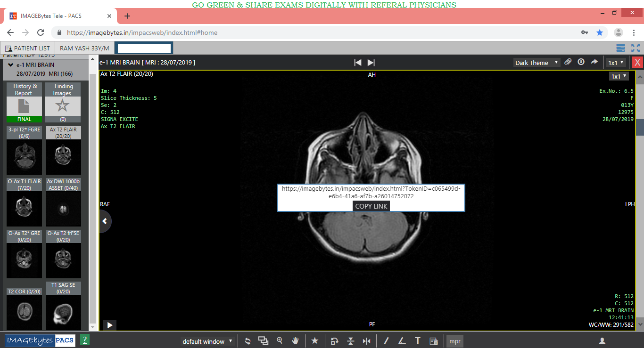644x348 pixels.
Task: Toggle the mpr view button
Action: (454, 341)
